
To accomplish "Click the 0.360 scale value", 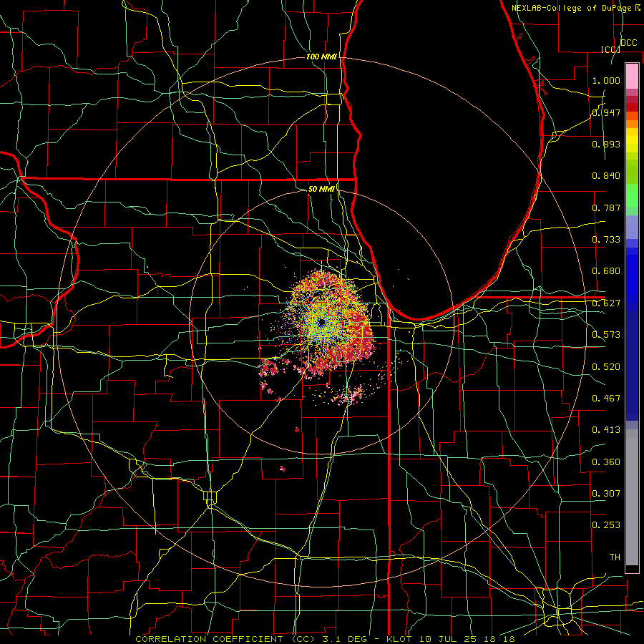I will coord(606,462).
